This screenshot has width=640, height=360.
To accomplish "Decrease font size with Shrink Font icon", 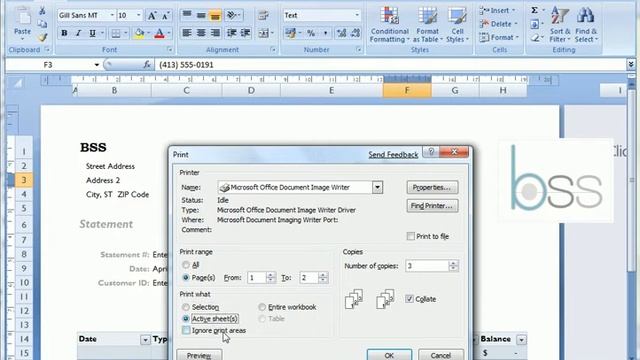I will tap(165, 16).
